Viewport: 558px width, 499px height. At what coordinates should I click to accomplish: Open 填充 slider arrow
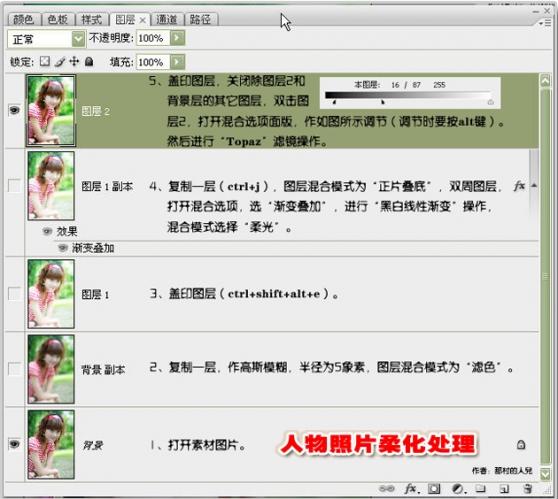178,62
